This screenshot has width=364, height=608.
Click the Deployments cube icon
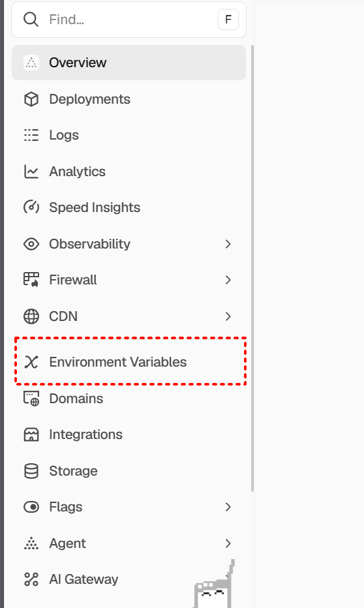coord(31,99)
